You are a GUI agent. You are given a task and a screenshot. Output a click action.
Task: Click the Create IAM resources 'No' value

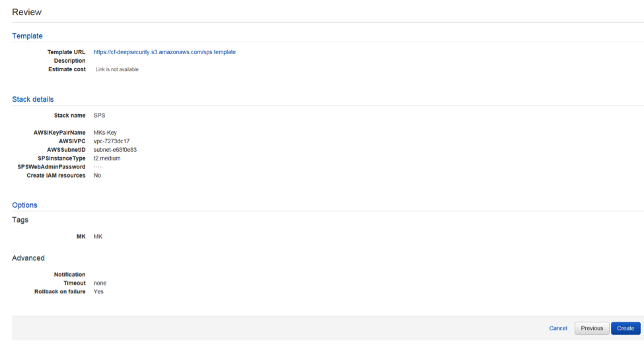[97, 176]
